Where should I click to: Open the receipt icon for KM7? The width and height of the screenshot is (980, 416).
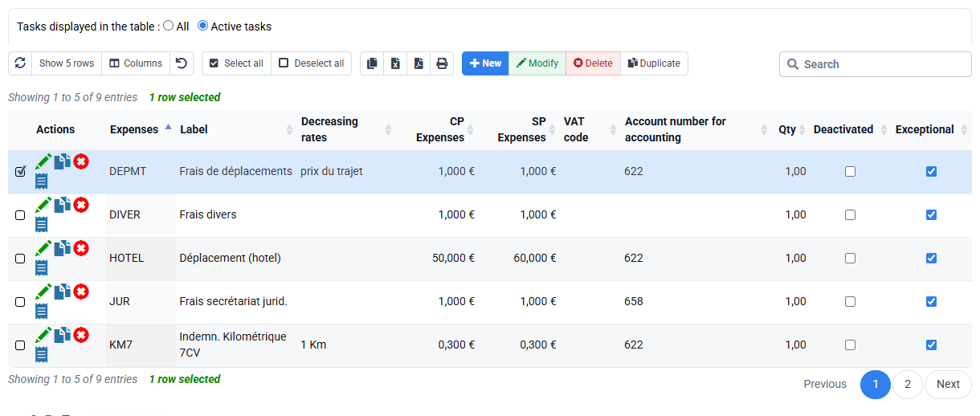[x=42, y=354]
